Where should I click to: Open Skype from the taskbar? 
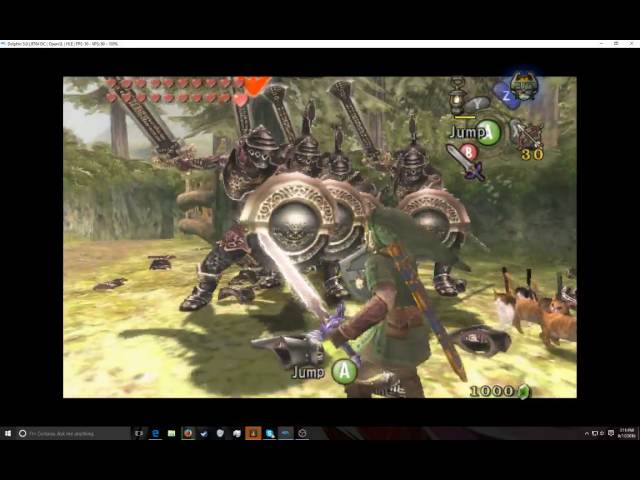pos(269,433)
